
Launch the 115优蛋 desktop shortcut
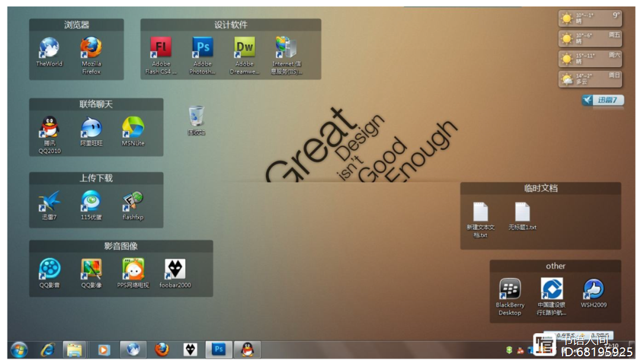pos(91,202)
